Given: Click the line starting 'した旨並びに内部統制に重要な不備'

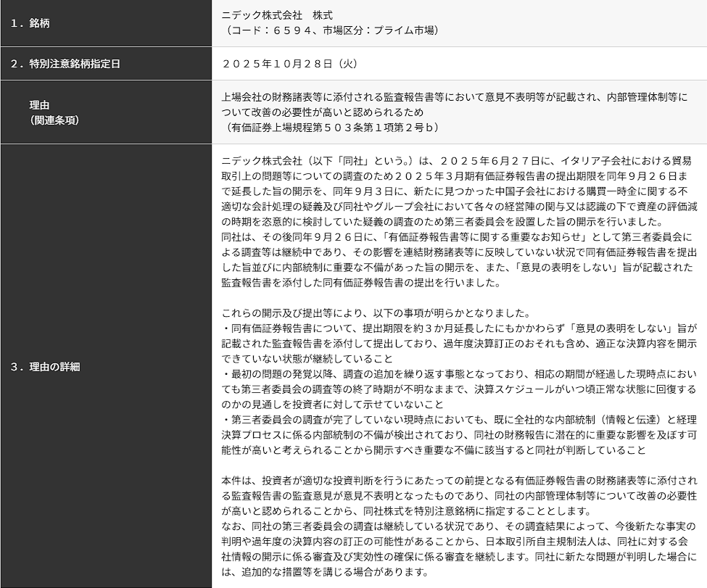Looking at the screenshot, I should coord(458,268).
